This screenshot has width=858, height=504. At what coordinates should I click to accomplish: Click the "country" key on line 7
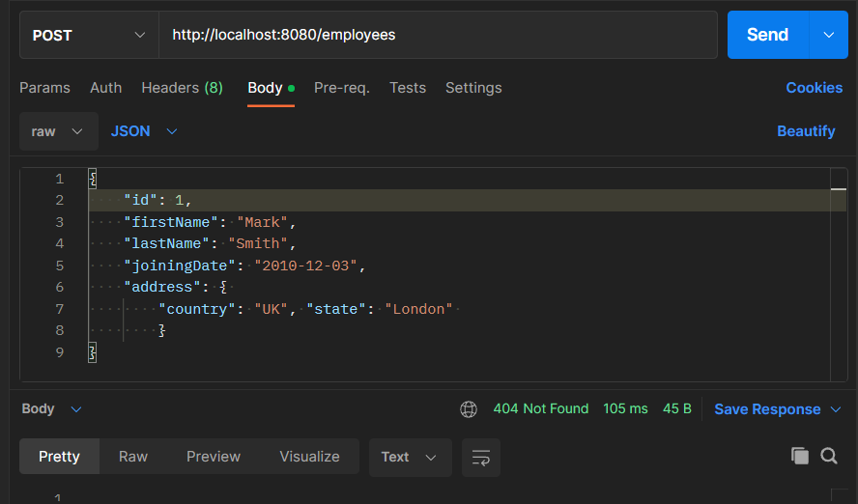(x=197, y=309)
